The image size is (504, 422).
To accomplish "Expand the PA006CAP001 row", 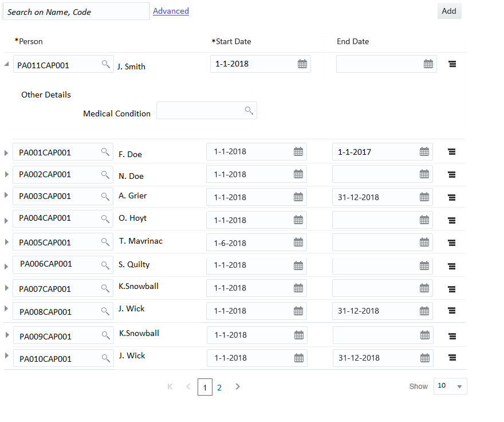I will coord(6,267).
